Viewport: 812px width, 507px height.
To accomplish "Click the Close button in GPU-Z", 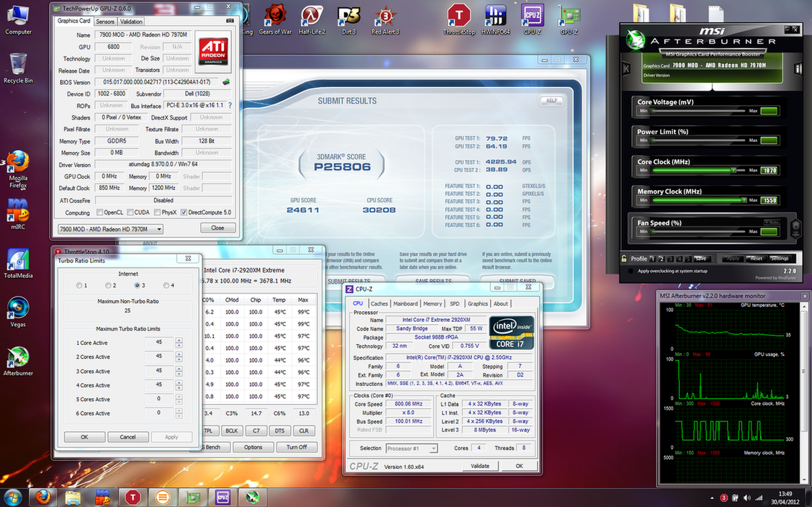I will click(x=217, y=228).
